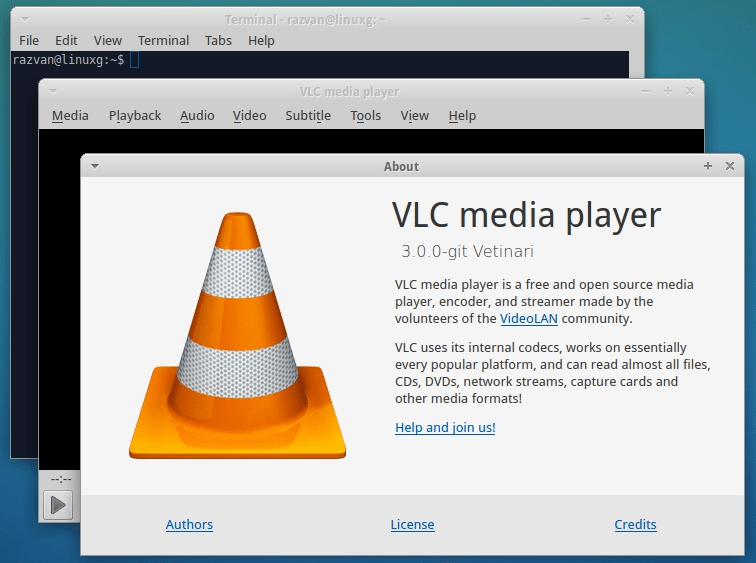Close the About dialog

(x=730, y=166)
